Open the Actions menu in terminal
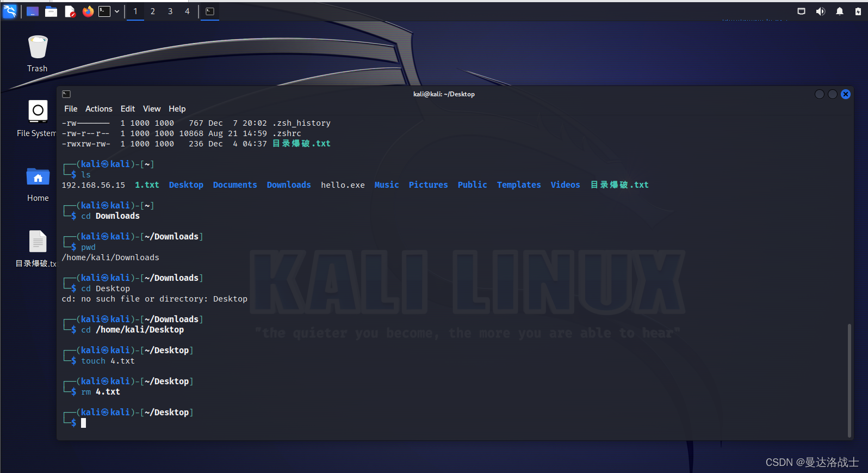This screenshot has width=868, height=473. click(98, 109)
